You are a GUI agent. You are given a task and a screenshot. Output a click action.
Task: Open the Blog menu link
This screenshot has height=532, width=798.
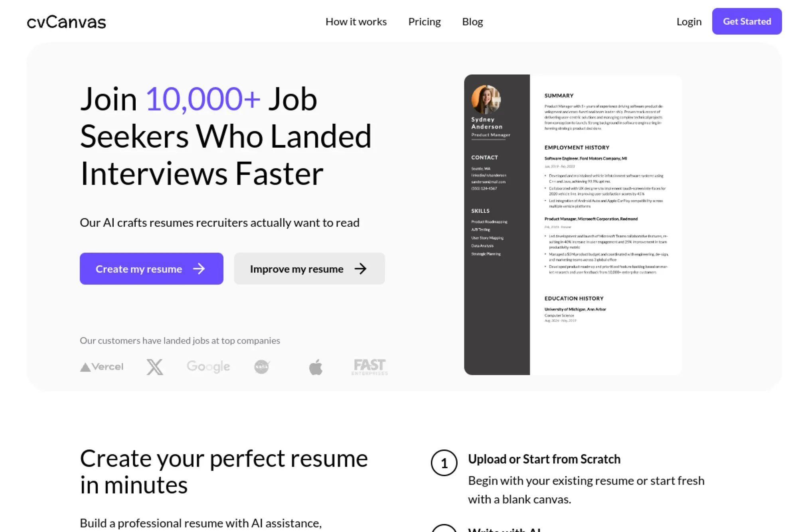pos(472,22)
